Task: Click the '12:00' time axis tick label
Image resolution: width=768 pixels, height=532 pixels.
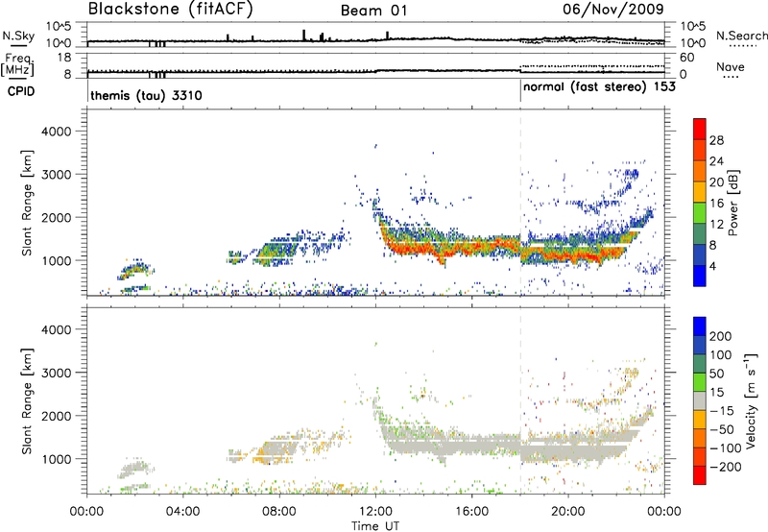Action: pos(375,512)
